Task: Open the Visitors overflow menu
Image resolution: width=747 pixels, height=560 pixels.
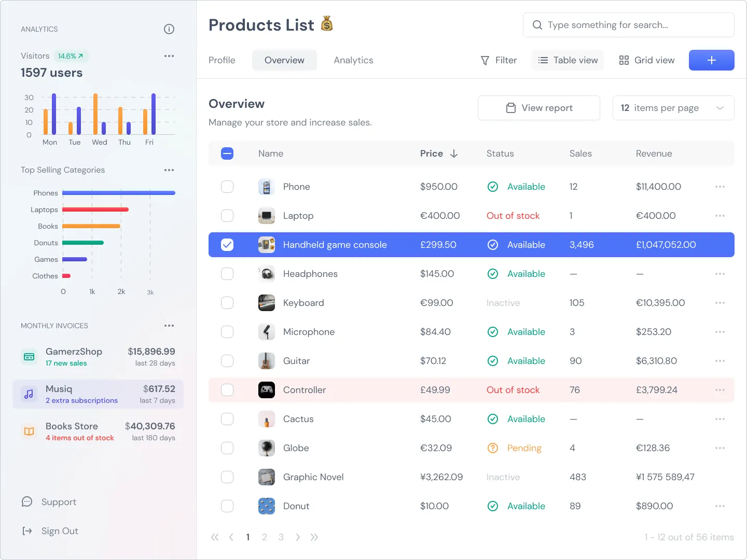Action: [x=169, y=56]
